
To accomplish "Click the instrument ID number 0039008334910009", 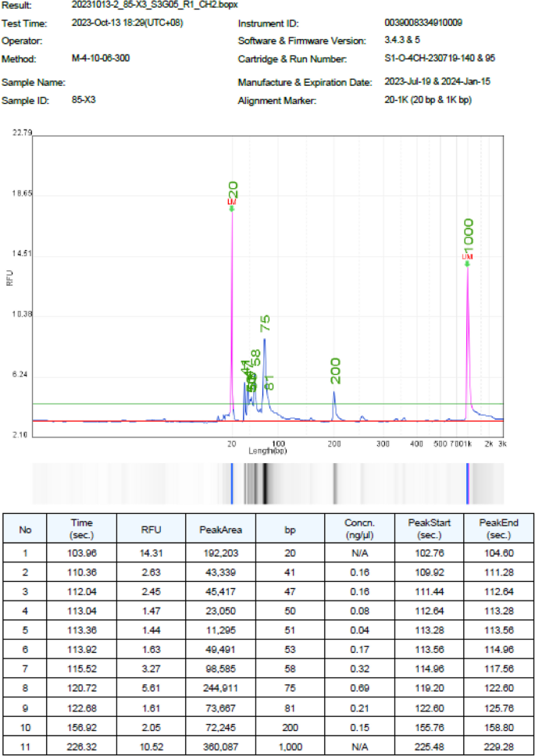I will [x=423, y=23].
